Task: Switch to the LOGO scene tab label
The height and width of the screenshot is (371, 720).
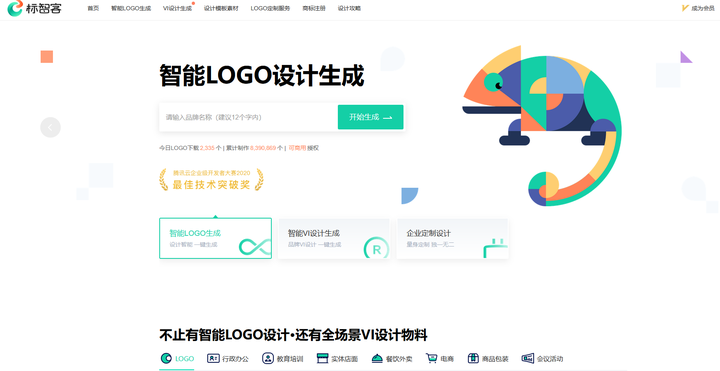Action: point(185,359)
